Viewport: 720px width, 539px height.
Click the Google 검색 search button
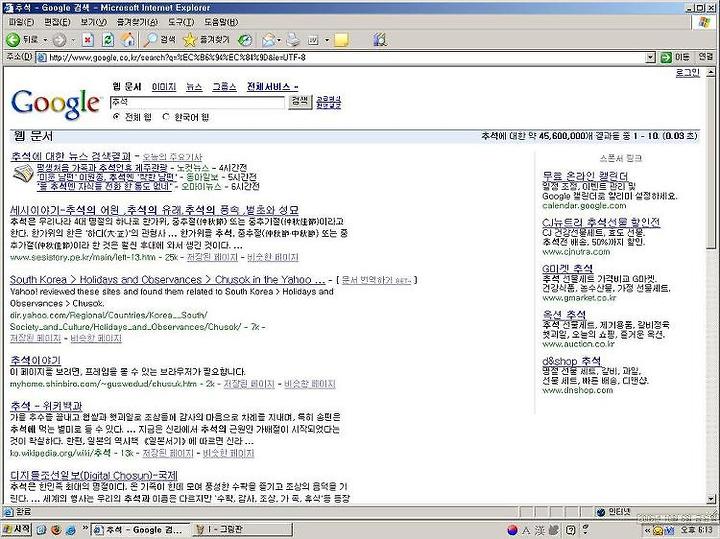click(300, 101)
